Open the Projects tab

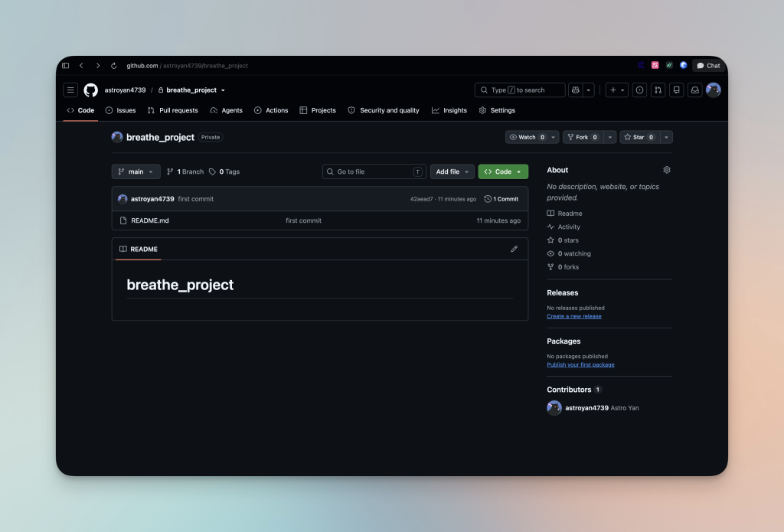pos(318,110)
